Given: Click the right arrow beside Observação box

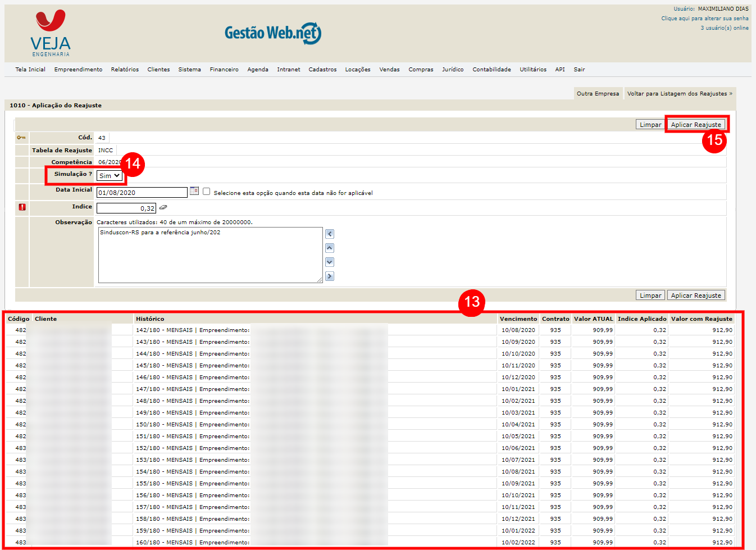Looking at the screenshot, I should point(330,276).
